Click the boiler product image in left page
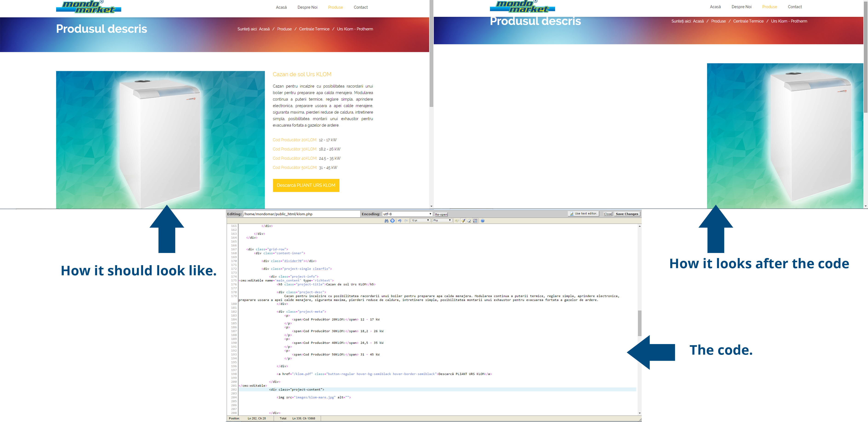Viewport: 868px width, 422px height. coord(160,139)
